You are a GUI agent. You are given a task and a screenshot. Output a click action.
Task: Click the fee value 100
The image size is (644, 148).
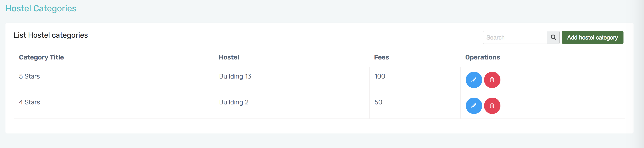tap(379, 76)
